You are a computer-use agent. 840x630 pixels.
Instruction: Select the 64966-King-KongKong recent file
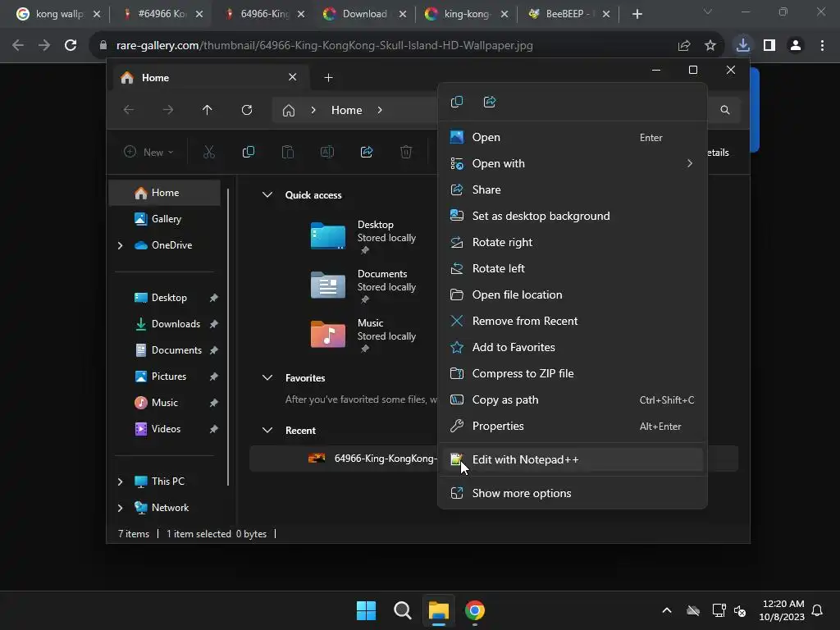click(x=344, y=459)
